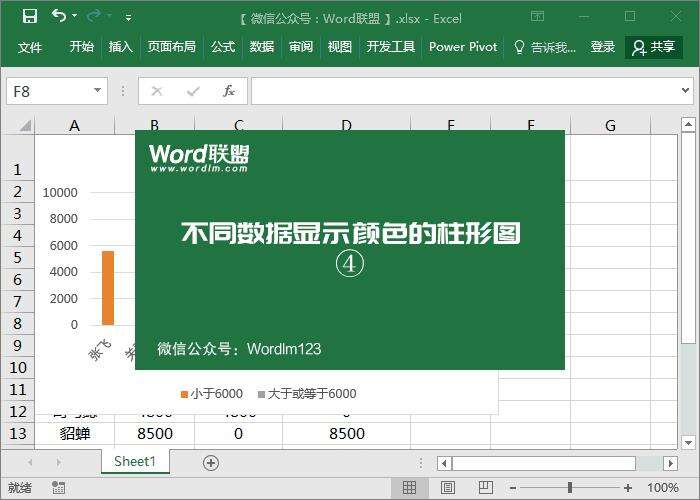Open the Power Pivot tab
This screenshot has width=700, height=500.
(463, 46)
